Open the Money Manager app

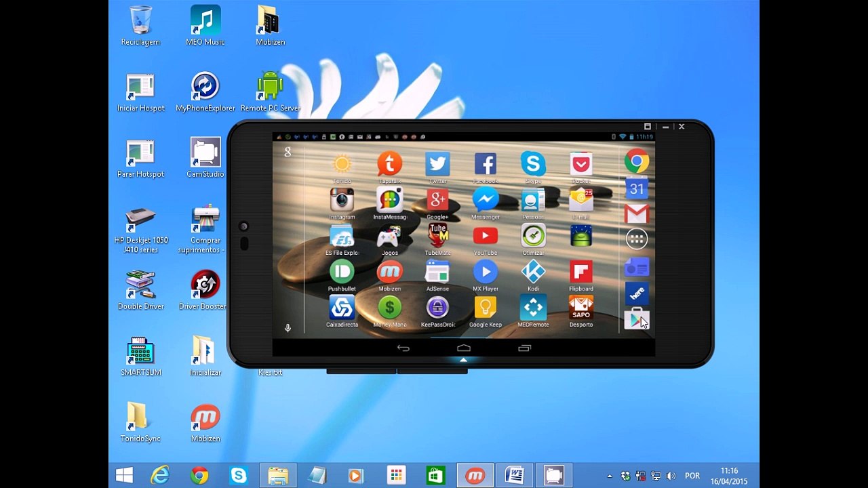point(389,308)
